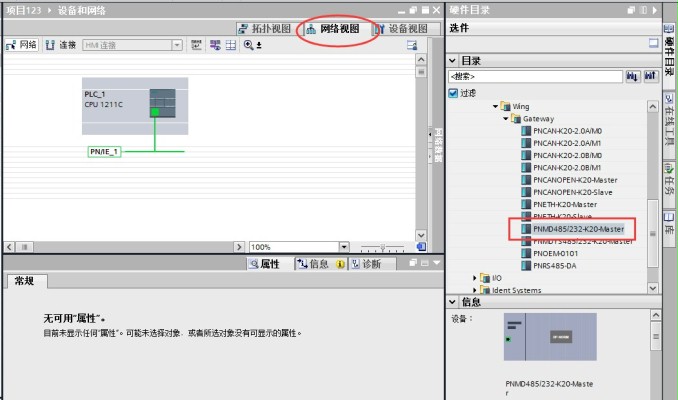Screen dimensions: 678x400
Task: Collapse the inspector window using the down arrow
Action: click(x=436, y=262)
